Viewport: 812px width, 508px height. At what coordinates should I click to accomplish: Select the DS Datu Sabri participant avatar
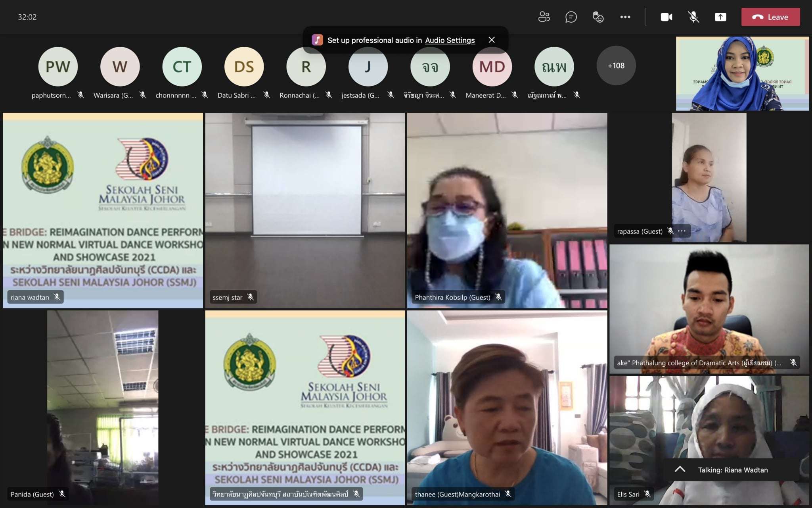[x=244, y=67]
